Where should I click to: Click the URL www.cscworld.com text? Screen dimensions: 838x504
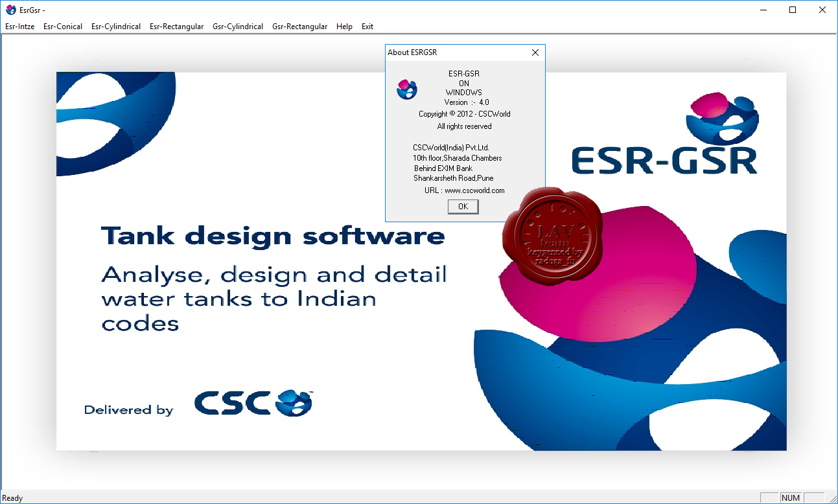tap(474, 190)
